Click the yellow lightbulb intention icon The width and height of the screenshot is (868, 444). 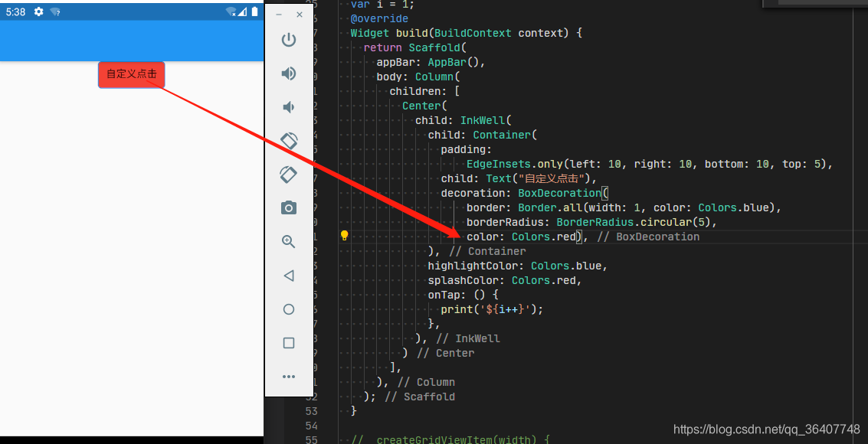pyautogui.click(x=344, y=236)
